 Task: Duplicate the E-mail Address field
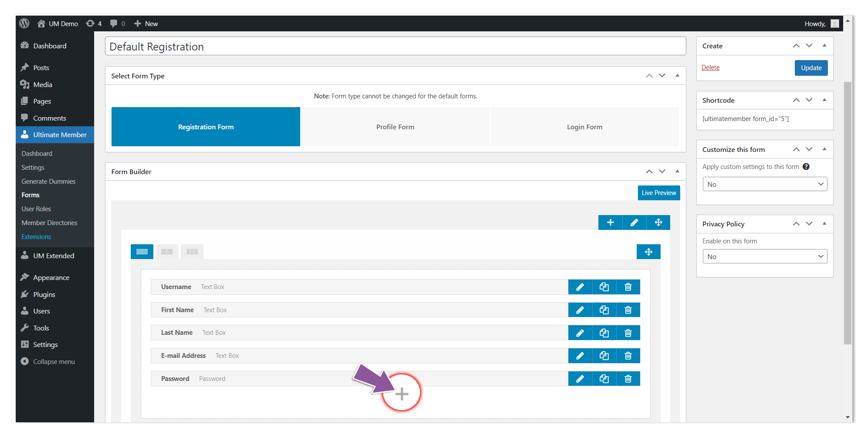tap(604, 356)
